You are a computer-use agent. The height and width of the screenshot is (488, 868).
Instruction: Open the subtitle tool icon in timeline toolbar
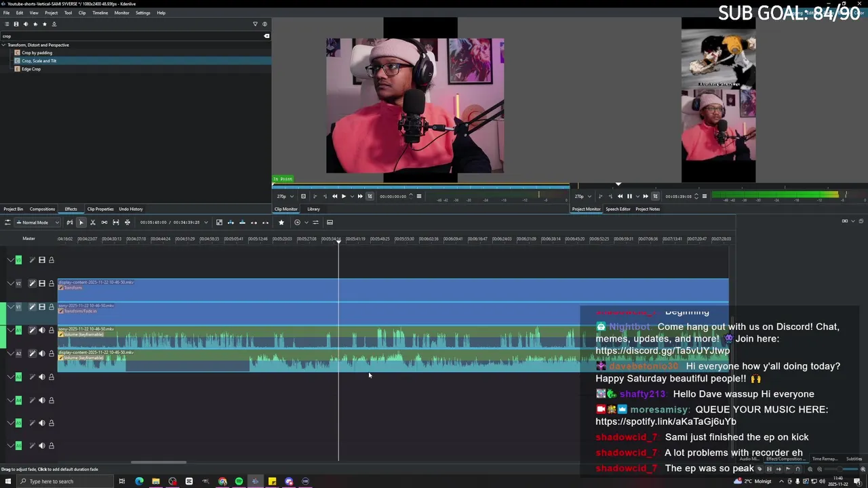click(330, 222)
